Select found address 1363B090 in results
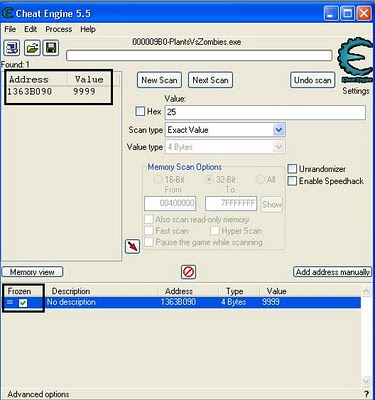The image size is (375, 400). 30,91
